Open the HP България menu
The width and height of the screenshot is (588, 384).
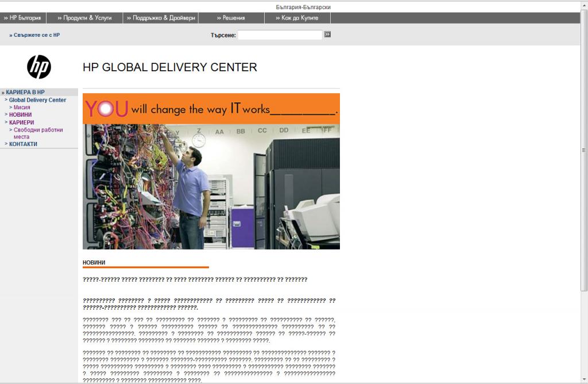point(23,18)
